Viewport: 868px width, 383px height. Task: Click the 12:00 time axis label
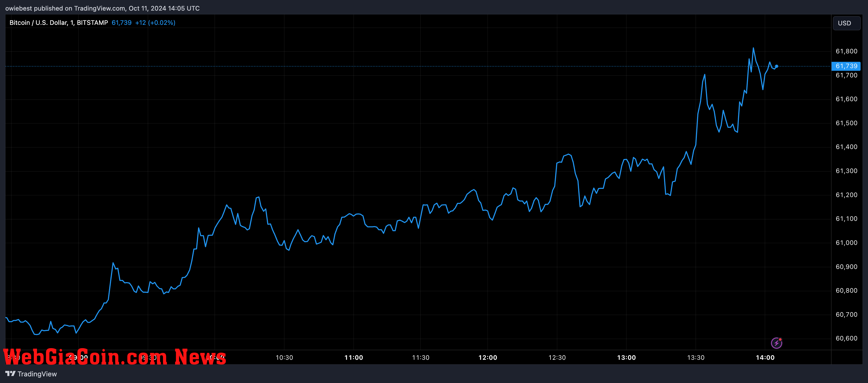(488, 357)
